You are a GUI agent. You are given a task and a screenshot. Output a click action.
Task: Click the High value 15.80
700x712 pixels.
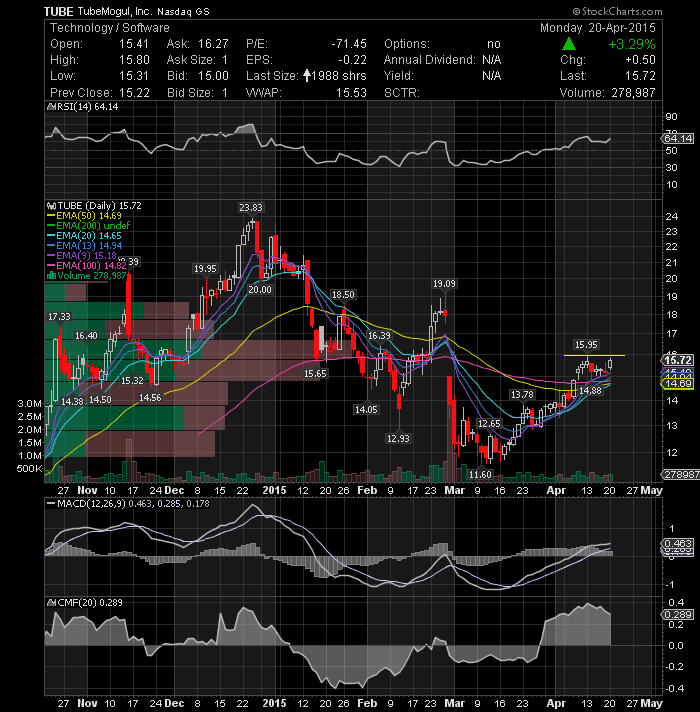coord(134,60)
